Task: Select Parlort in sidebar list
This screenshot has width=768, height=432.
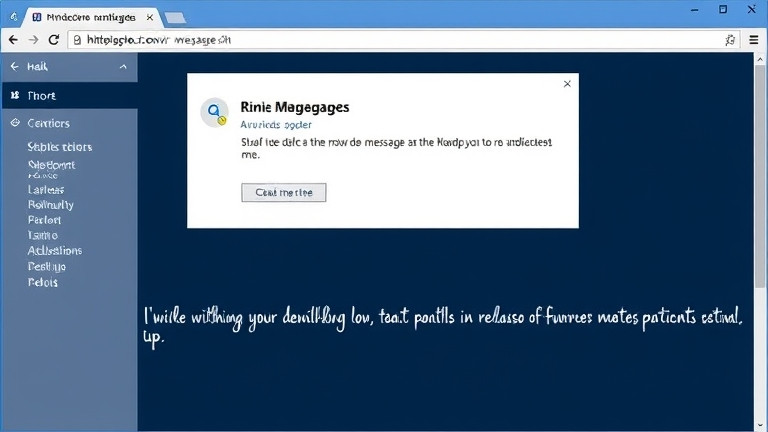Action: click(x=45, y=220)
